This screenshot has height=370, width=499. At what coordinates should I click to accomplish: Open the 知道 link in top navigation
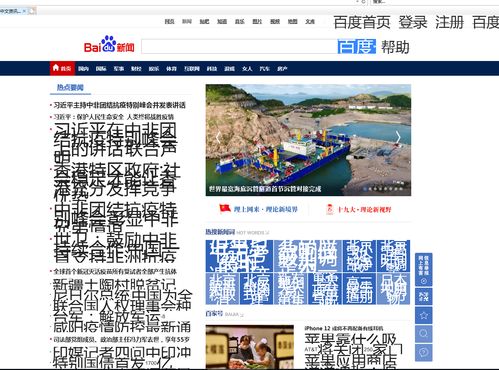(222, 21)
